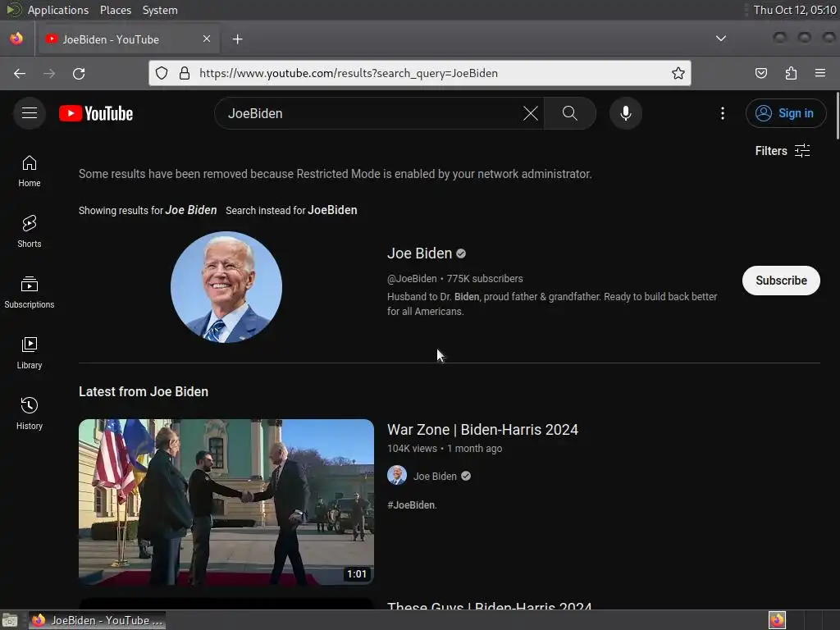Bookmark this page with star
Image resolution: width=840 pixels, height=630 pixels.
tap(678, 73)
